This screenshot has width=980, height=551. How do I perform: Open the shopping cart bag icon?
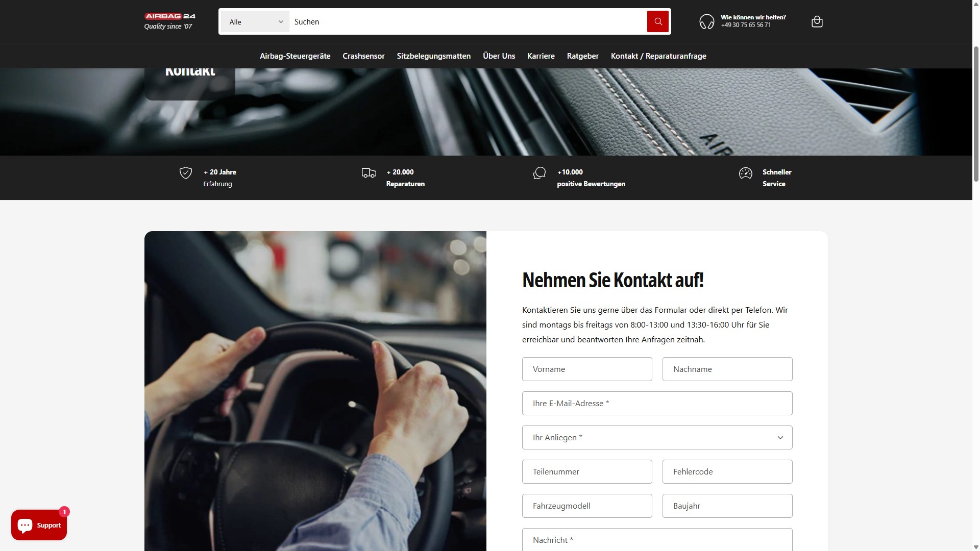tap(817, 21)
